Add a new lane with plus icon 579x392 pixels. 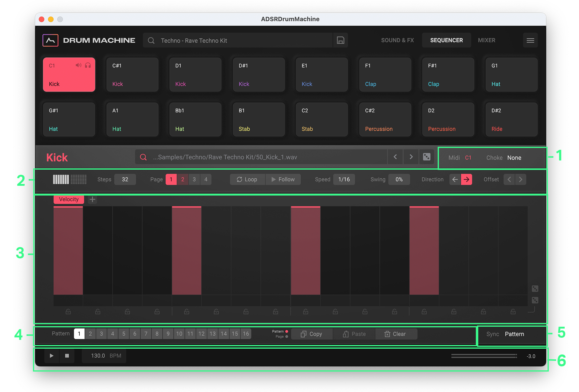[92, 200]
